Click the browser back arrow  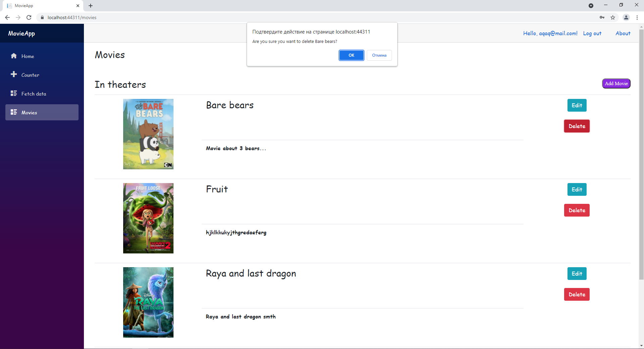pos(7,17)
